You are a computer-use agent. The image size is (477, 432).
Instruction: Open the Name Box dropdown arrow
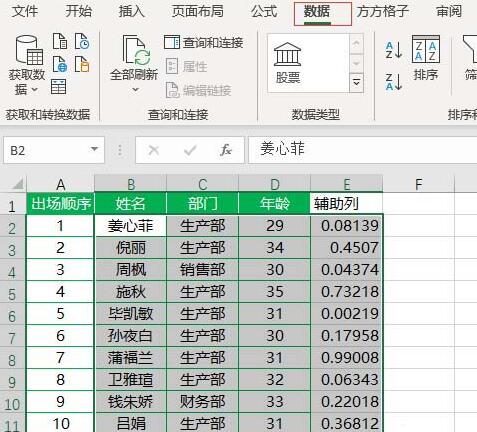tap(95, 150)
